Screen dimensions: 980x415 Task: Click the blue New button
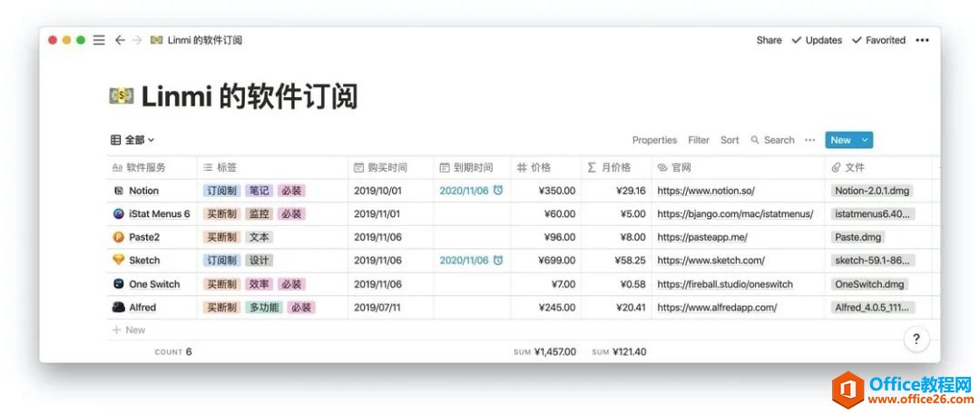[x=840, y=140]
